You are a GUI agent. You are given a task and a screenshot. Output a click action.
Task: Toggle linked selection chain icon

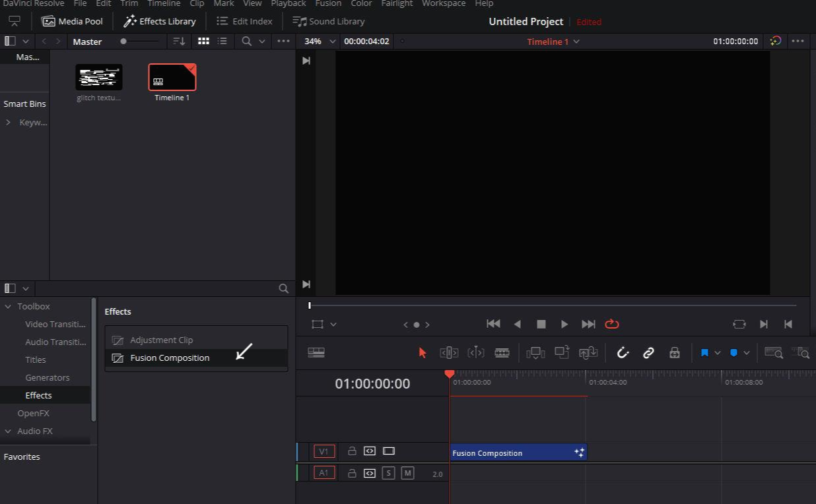point(648,353)
